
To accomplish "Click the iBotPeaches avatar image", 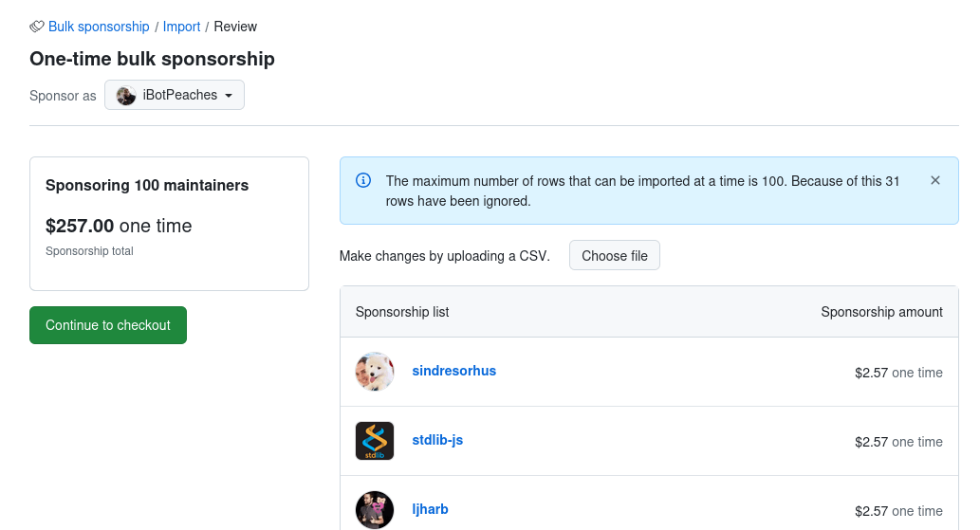I will [125, 96].
